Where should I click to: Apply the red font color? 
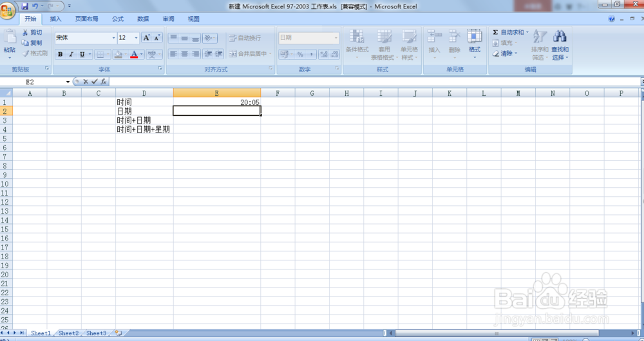tap(134, 54)
